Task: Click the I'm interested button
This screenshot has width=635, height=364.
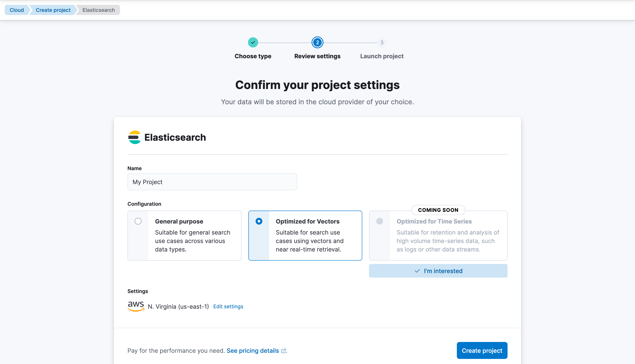Action: (x=438, y=271)
